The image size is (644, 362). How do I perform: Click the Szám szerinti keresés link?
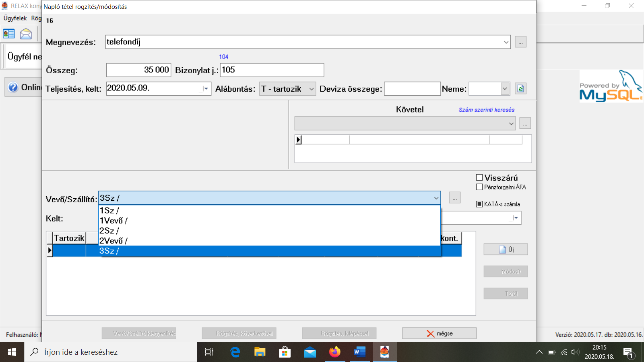click(487, 110)
